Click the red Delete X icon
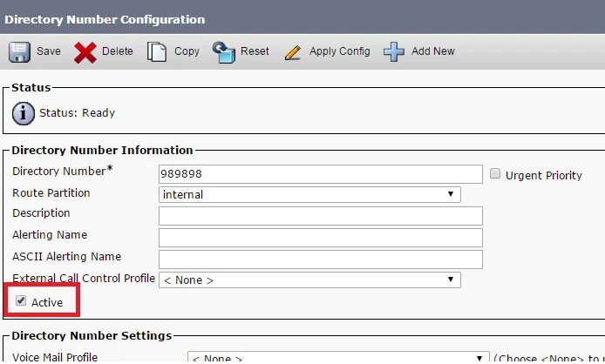This screenshot has height=364, width=605. click(x=85, y=51)
